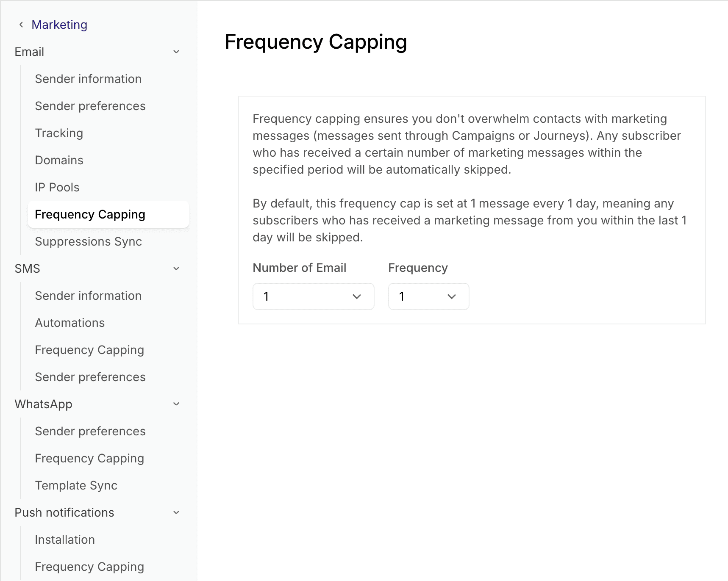Open SMS Automations page

coord(70,323)
